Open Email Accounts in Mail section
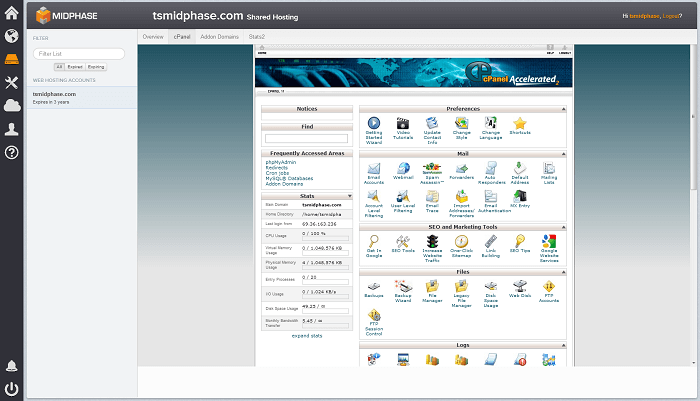The height and width of the screenshot is (401, 700). tap(374, 168)
